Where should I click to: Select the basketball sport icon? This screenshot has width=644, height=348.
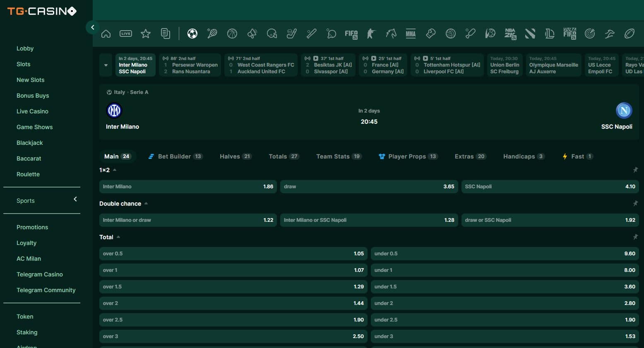pyautogui.click(x=232, y=34)
